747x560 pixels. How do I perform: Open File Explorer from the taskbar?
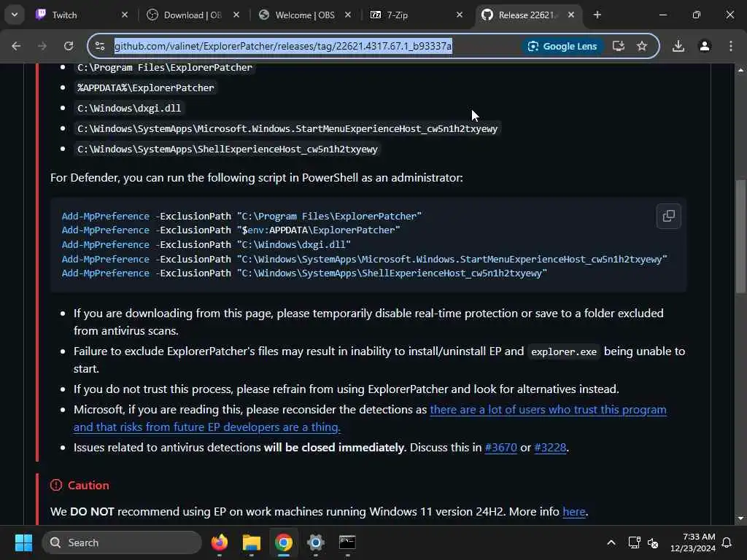click(x=251, y=542)
